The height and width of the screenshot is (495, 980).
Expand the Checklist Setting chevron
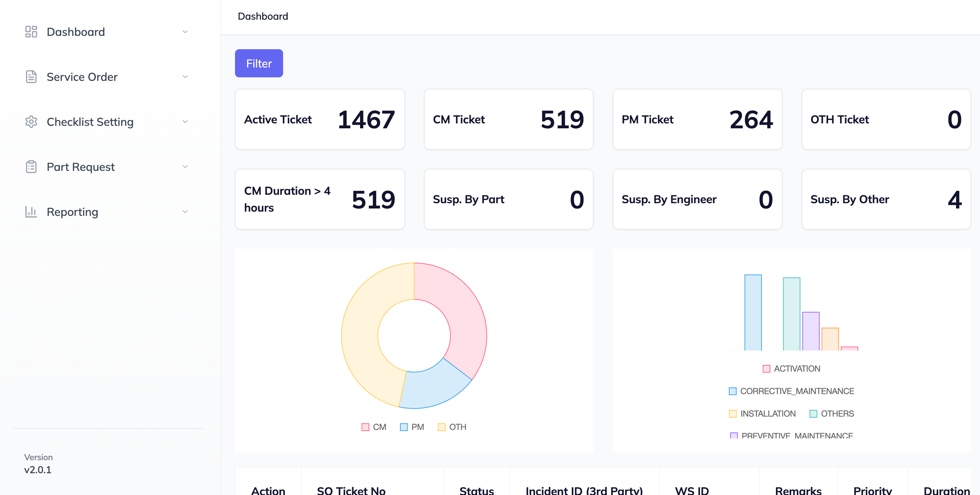[185, 122]
